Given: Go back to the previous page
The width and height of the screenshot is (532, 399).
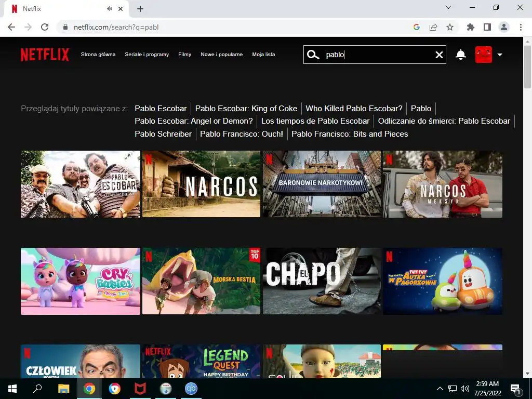Looking at the screenshot, I should point(11,27).
